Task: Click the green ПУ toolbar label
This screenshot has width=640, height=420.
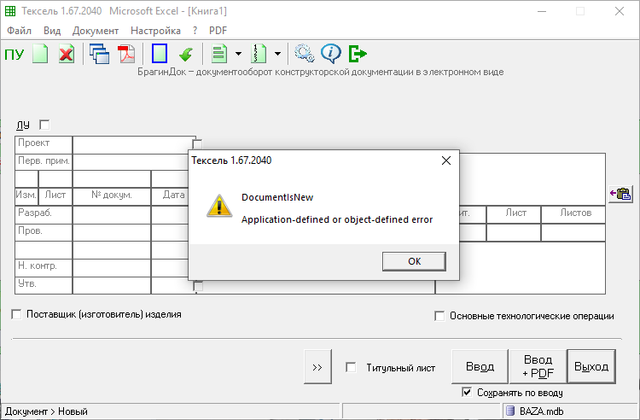Action: pos(14,54)
